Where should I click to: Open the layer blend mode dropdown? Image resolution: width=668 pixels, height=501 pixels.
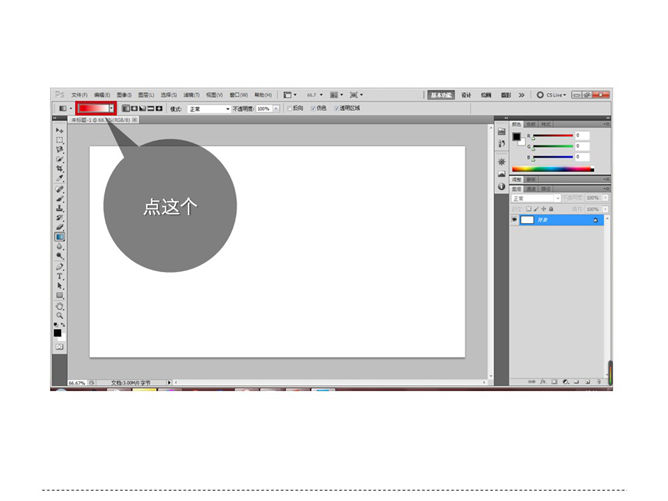point(535,198)
